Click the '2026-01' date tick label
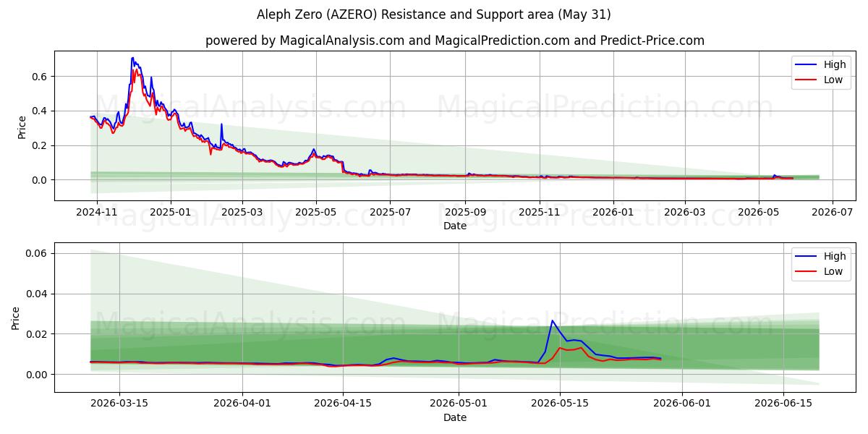 (x=613, y=212)
